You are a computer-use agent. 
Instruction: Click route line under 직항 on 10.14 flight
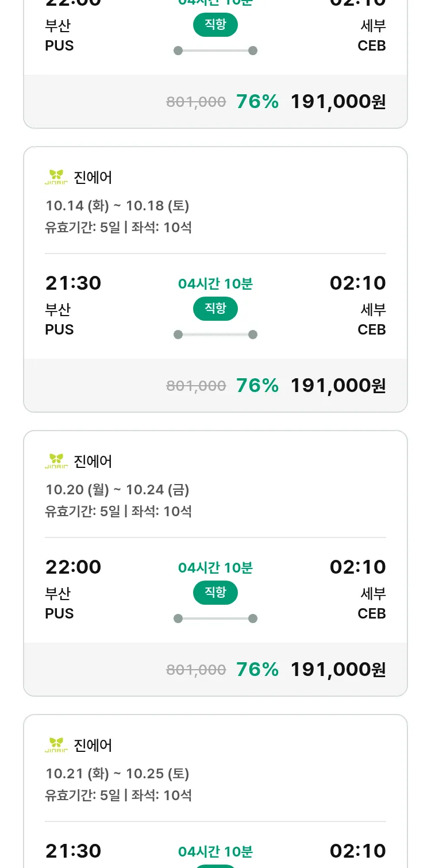pyautogui.click(x=215, y=335)
